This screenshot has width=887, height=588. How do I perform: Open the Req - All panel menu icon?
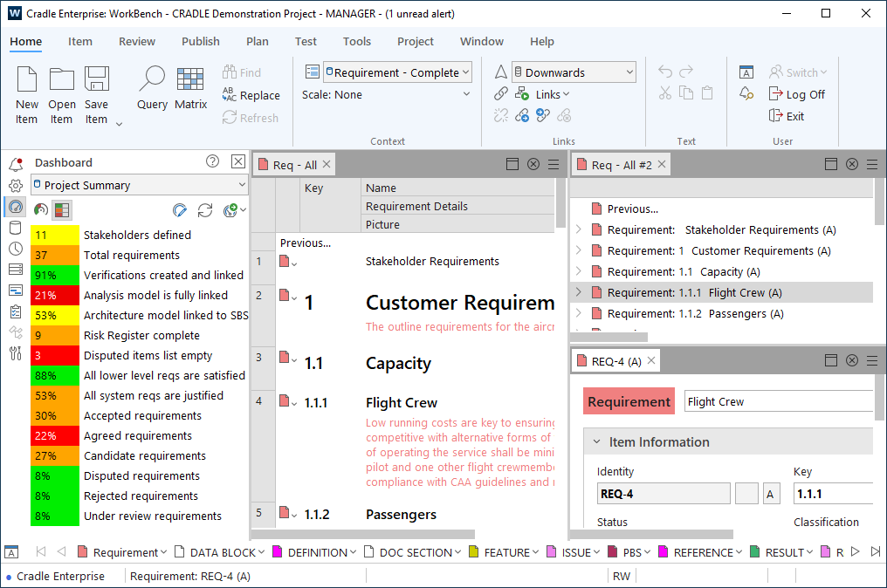pos(554,164)
